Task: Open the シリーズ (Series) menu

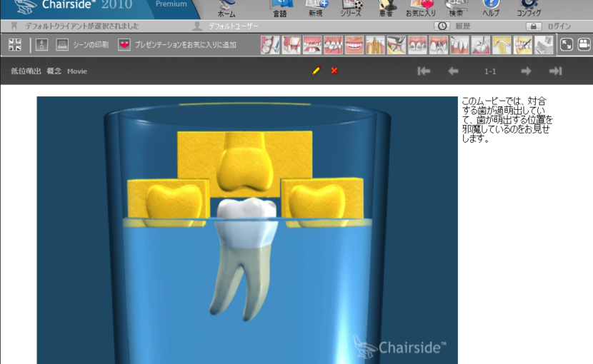Action: tap(351, 9)
